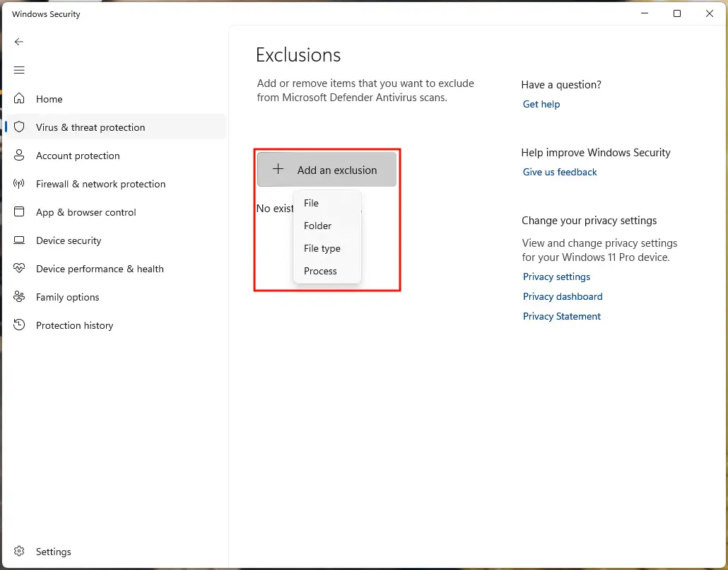Click the Protection history clock icon
728x570 pixels.
click(x=19, y=325)
